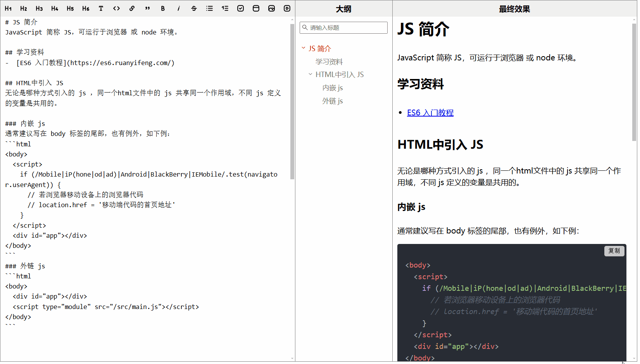This screenshot has height=364, width=640.
Task: Toggle italic formatting
Action: [178, 9]
